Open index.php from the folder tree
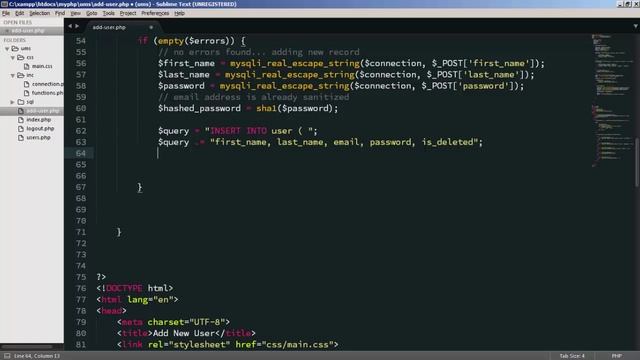This screenshot has width=640, height=360. 39,120
